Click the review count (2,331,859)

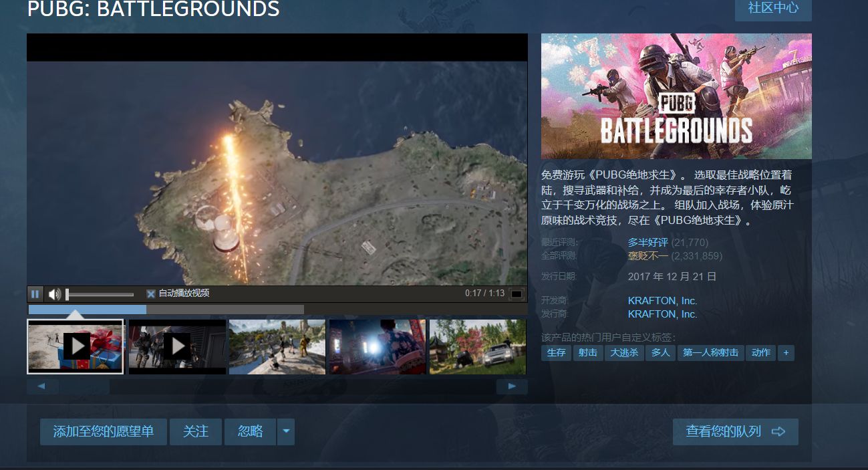(x=696, y=255)
